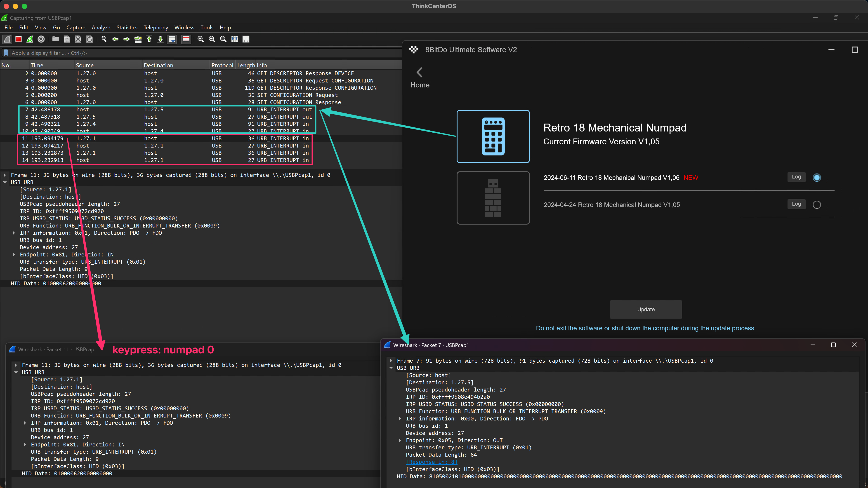Zoom in the main window text
The width and height of the screenshot is (868, 488).
pos(200,39)
